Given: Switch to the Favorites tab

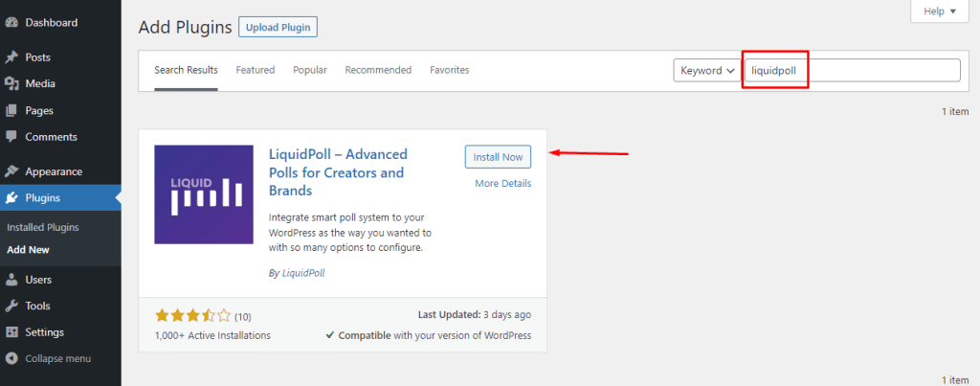Looking at the screenshot, I should tap(450, 70).
